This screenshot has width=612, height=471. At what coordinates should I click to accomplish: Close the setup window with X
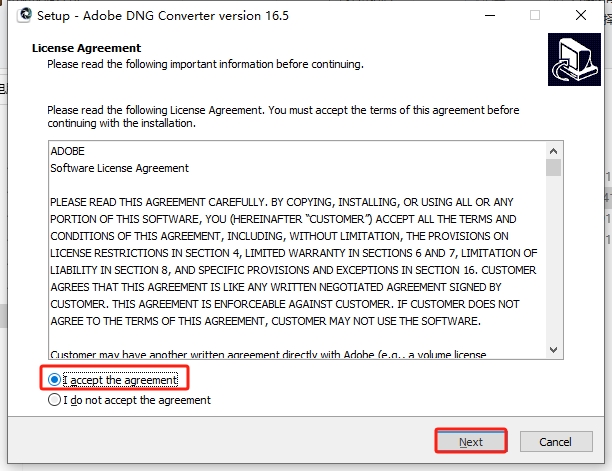point(581,15)
